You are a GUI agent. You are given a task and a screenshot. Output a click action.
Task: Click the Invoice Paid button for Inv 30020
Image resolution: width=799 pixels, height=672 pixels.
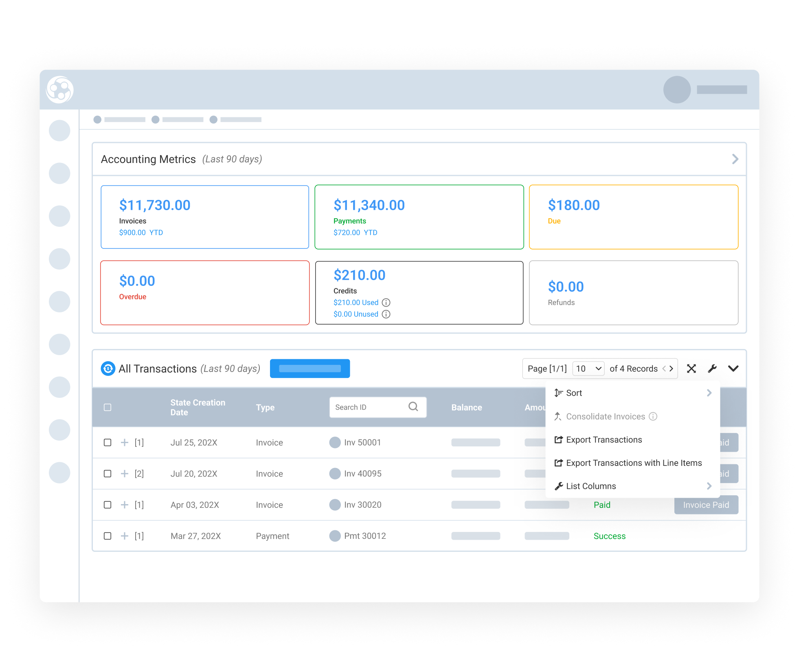[706, 505]
